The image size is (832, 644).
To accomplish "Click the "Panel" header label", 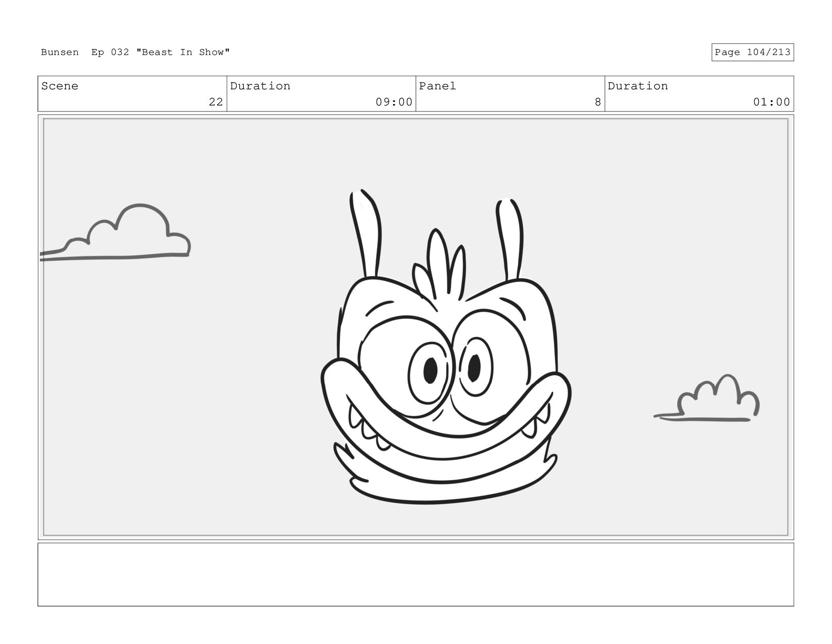I will click(x=437, y=86).
